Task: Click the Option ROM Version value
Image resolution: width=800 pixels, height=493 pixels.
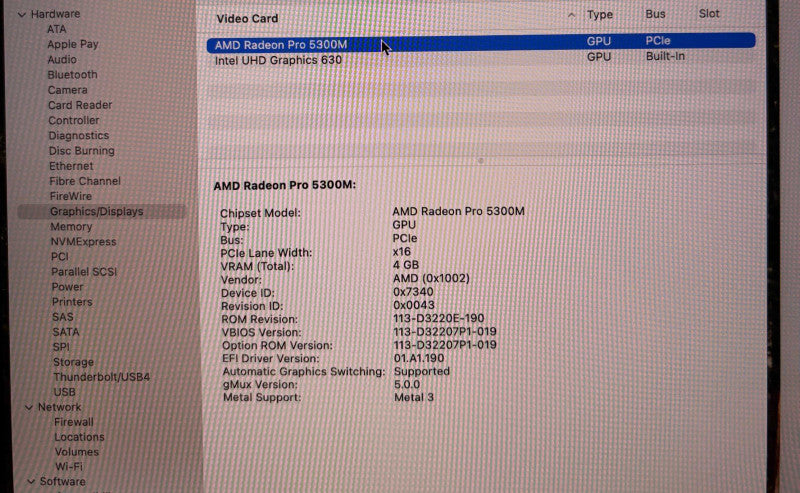Action: tap(445, 345)
